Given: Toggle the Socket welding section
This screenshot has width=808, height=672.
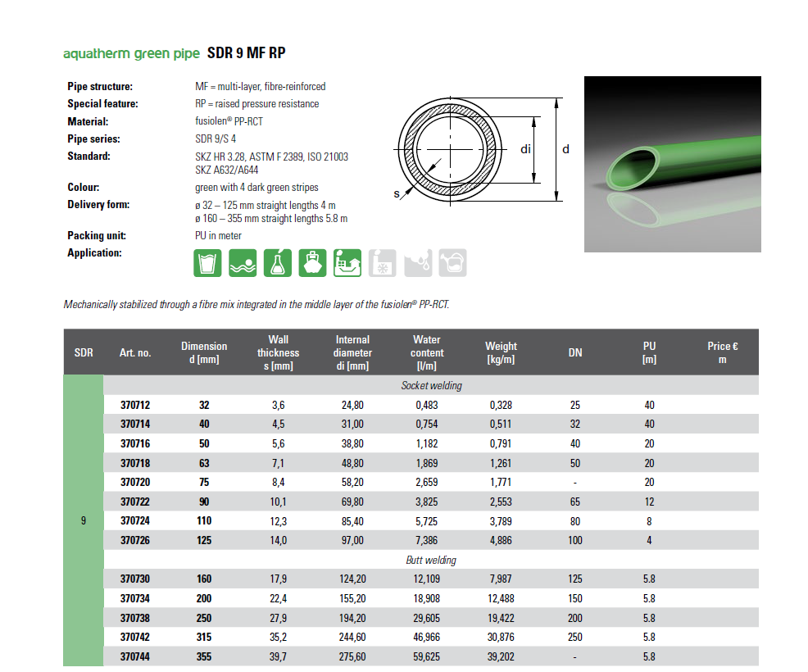Looking at the screenshot, I should 434,385.
